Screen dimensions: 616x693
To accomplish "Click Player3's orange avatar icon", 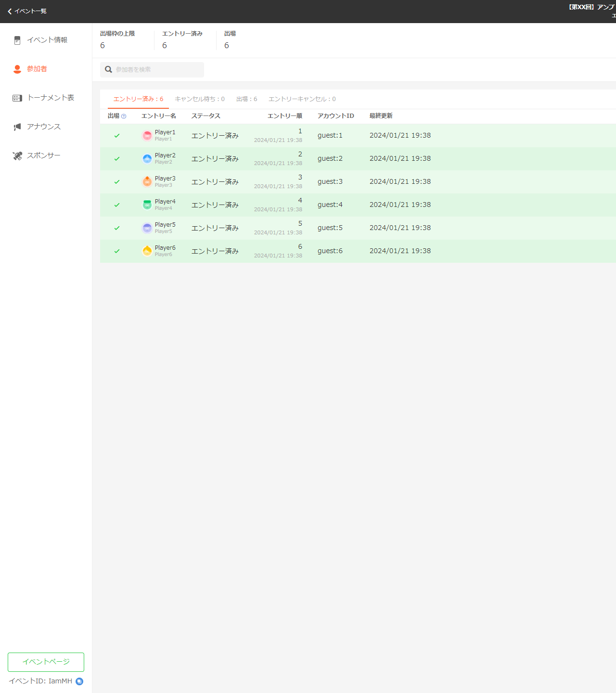I will tap(147, 182).
